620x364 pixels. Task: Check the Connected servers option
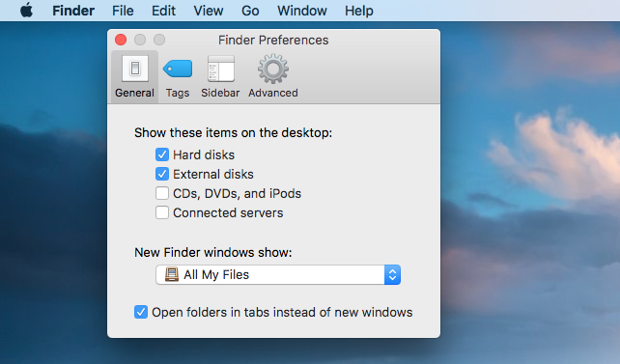pos(162,212)
